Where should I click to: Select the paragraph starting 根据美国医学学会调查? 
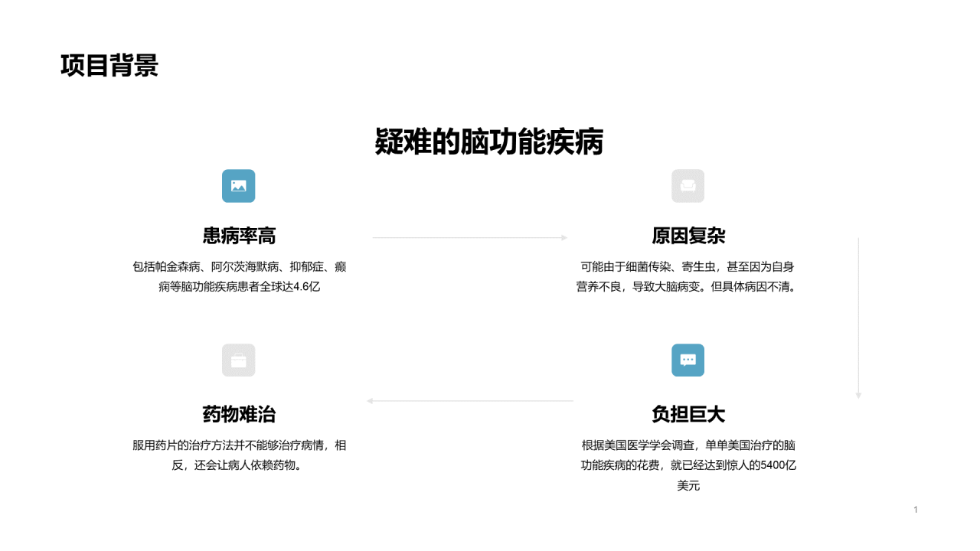coord(688,465)
